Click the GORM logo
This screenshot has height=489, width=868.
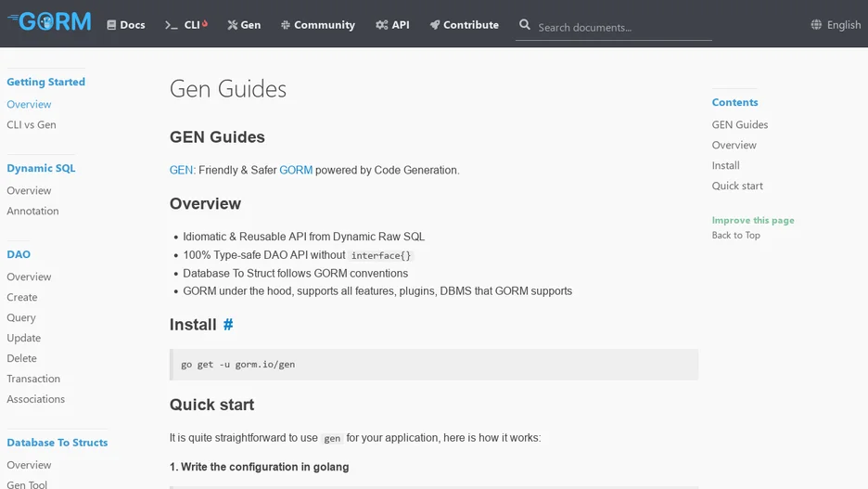(49, 21)
